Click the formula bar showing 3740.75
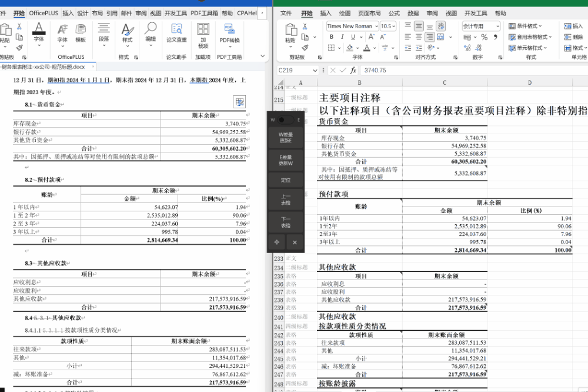Image resolution: width=588 pixels, height=392 pixels. click(474, 70)
